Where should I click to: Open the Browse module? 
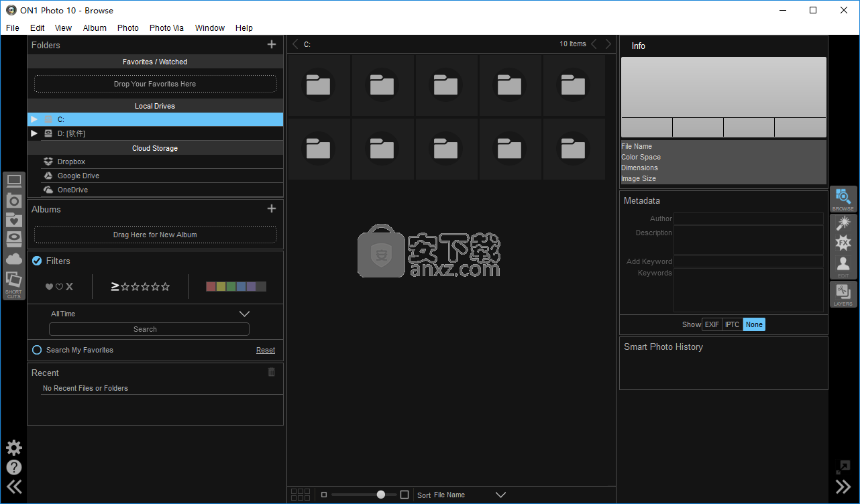(843, 199)
